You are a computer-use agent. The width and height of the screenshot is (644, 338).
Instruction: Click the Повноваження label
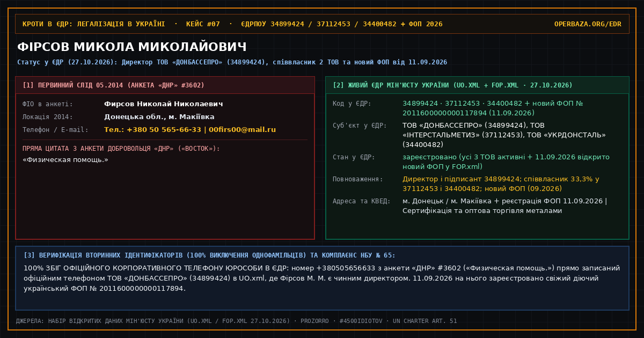(x=358, y=180)
